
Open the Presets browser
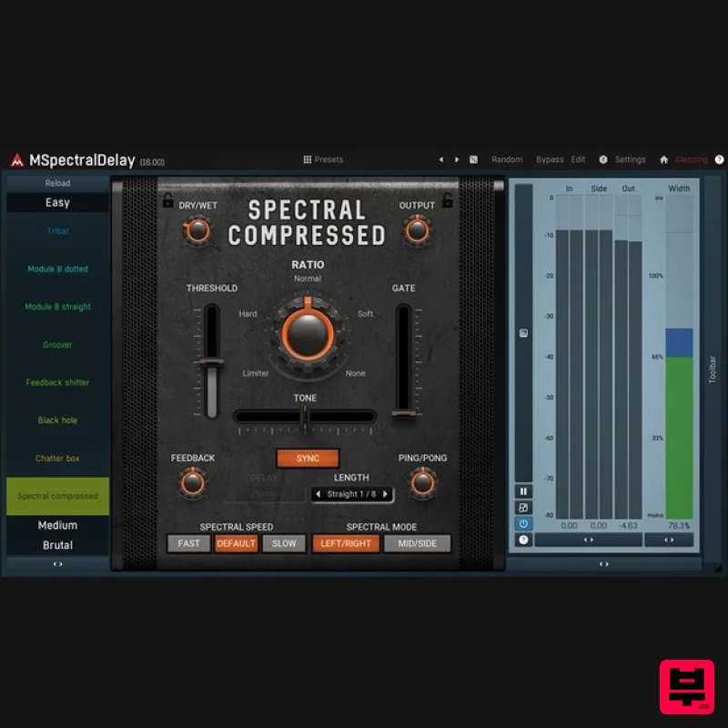323,159
